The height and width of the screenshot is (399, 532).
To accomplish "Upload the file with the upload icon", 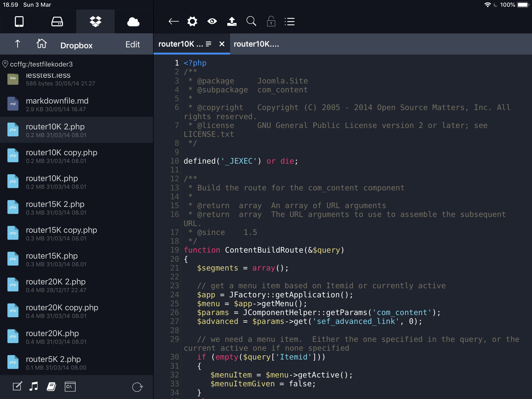I will point(232,22).
